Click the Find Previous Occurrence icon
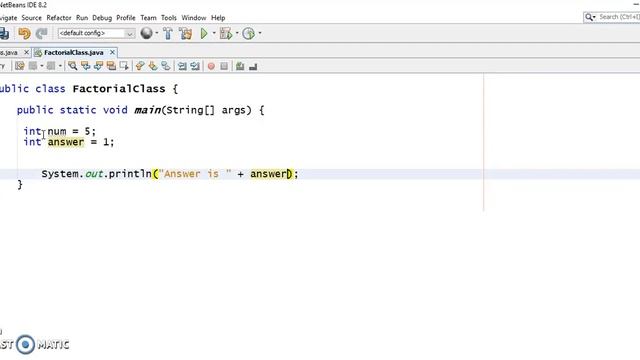 click(85, 66)
